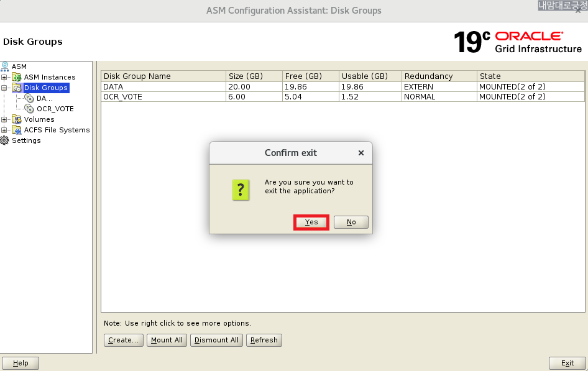Sort by Redundancy column header
The height and width of the screenshot is (371, 588).
(x=439, y=76)
